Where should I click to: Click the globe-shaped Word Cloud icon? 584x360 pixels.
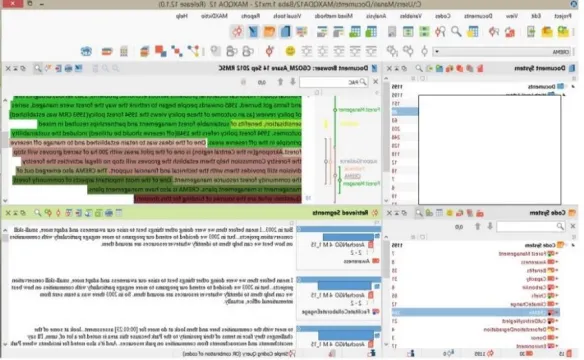tap(86, 51)
